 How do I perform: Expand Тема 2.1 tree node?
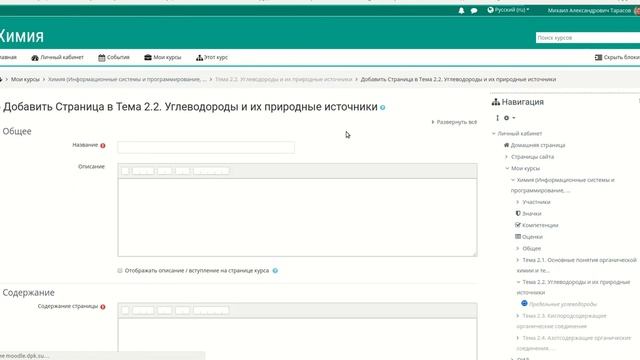[x=518, y=260]
